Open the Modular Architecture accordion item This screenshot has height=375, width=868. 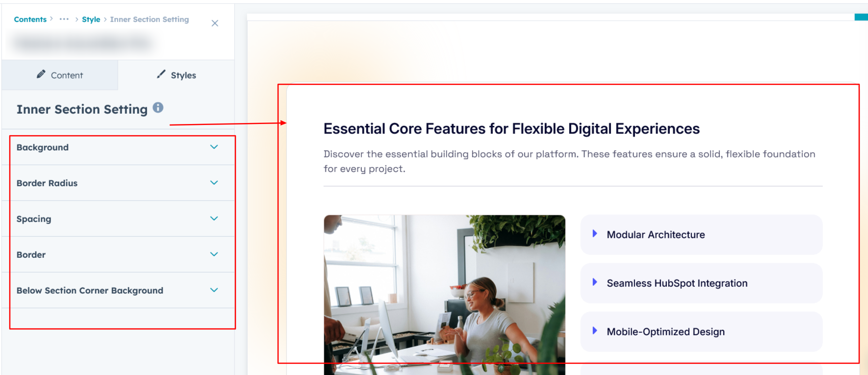click(701, 235)
